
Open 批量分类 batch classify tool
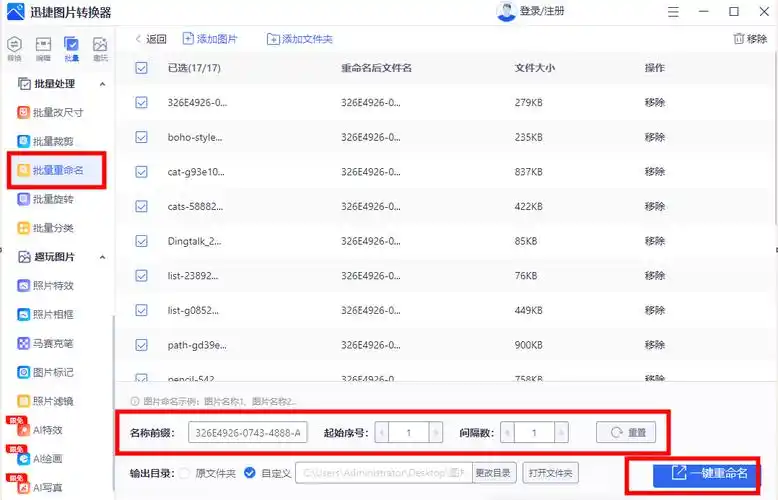point(46,228)
